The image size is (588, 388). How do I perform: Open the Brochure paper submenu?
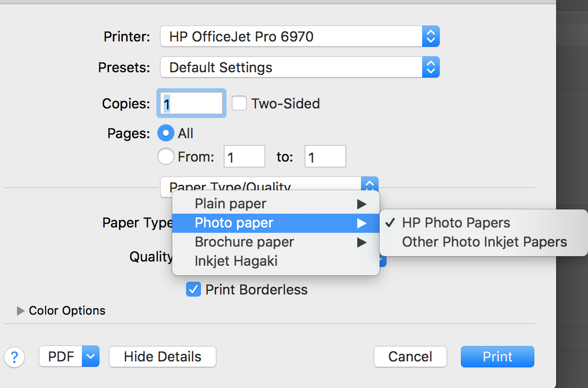point(245,242)
